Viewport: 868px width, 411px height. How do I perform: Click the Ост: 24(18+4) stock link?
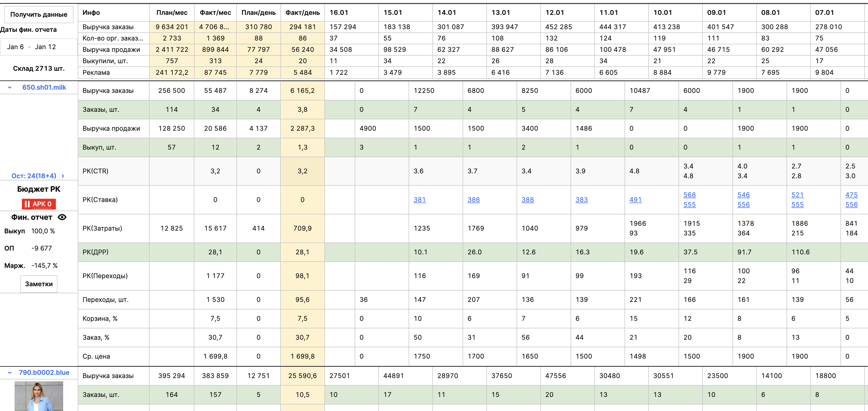tap(34, 176)
